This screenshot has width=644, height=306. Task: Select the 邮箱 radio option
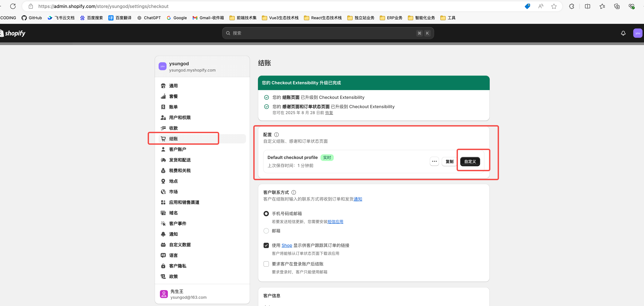pyautogui.click(x=266, y=231)
